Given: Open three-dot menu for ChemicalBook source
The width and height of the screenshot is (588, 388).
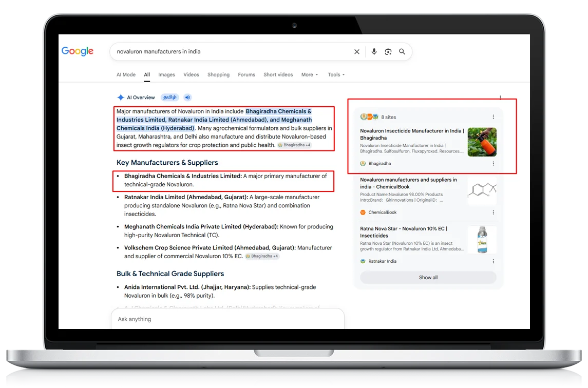Looking at the screenshot, I should [493, 212].
